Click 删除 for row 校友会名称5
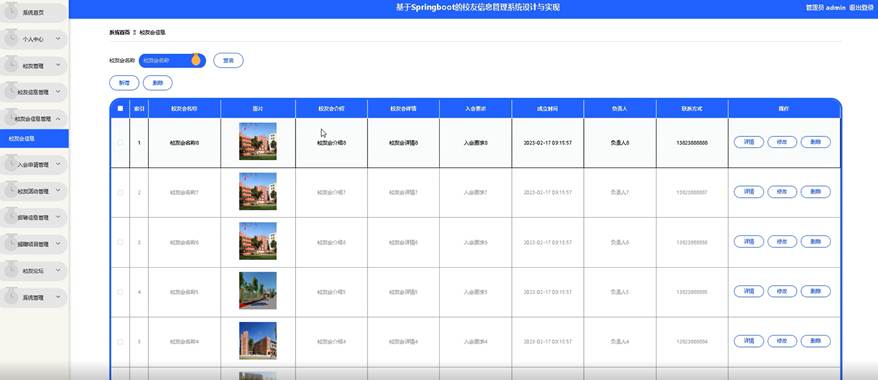Image resolution: width=878 pixels, height=380 pixels. click(x=816, y=292)
